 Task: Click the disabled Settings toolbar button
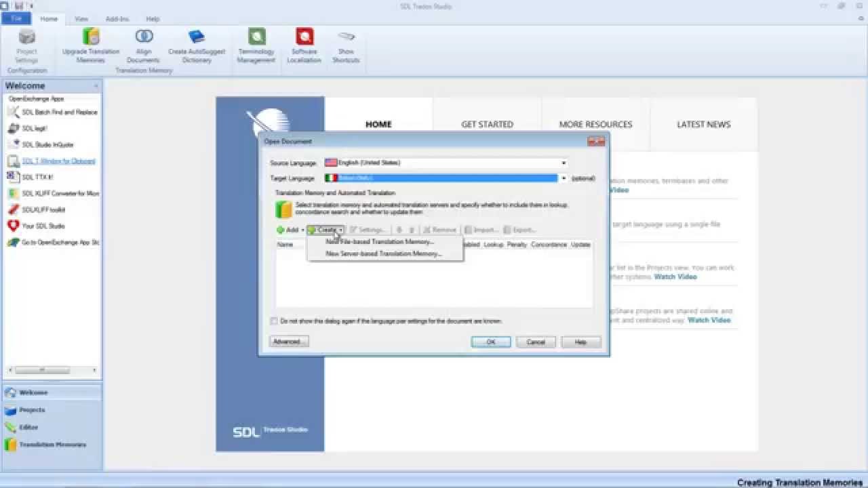368,230
